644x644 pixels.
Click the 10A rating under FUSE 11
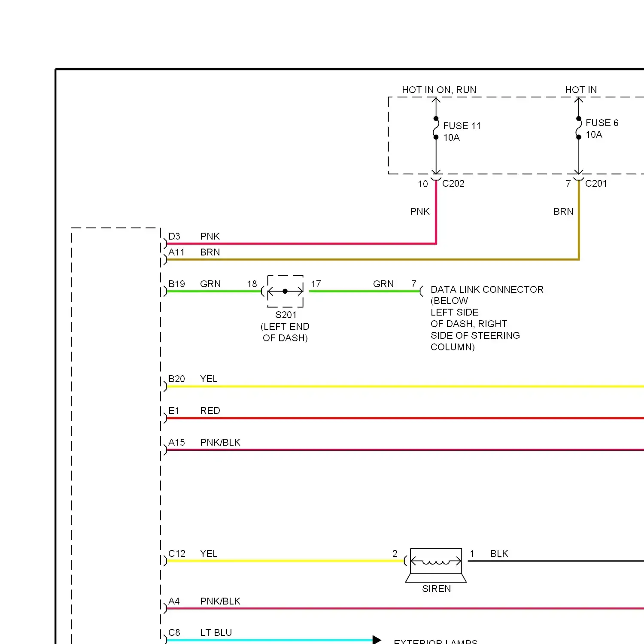[451, 137]
